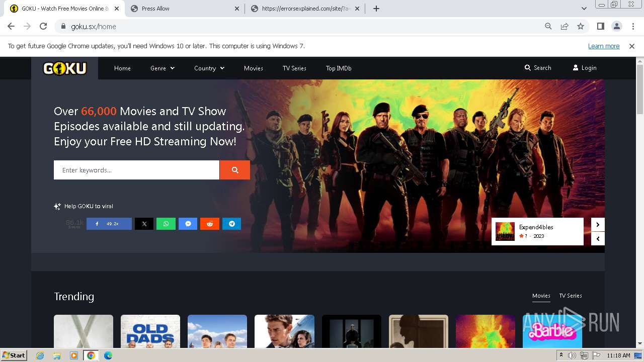Share on X (Twitter) button
Image resolution: width=644 pixels, height=362 pixels.
pyautogui.click(x=144, y=224)
